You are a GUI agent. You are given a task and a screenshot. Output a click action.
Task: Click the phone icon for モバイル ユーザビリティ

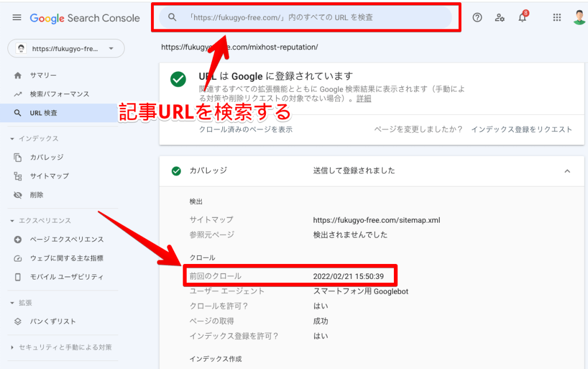[18, 277]
